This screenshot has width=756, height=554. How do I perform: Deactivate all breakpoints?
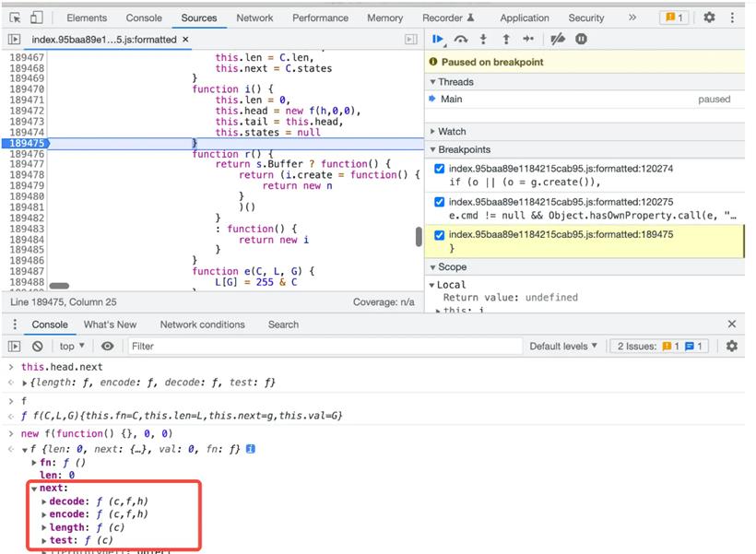(x=558, y=40)
